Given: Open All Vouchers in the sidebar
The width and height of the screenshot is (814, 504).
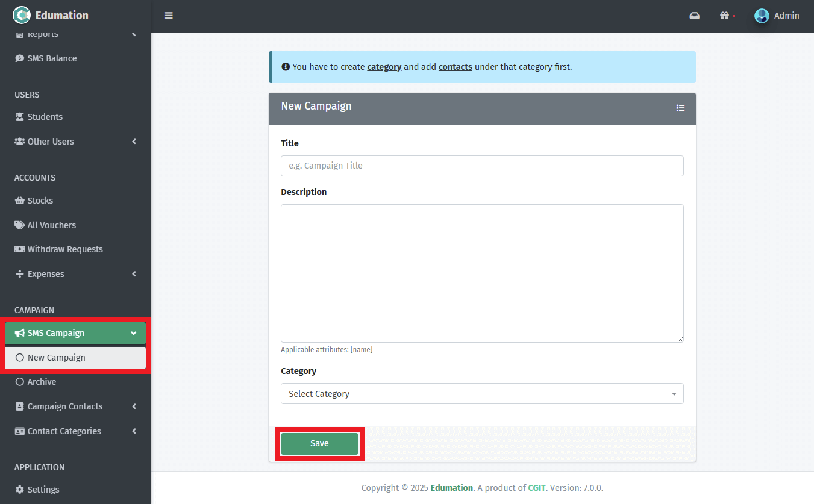Looking at the screenshot, I should (x=51, y=225).
